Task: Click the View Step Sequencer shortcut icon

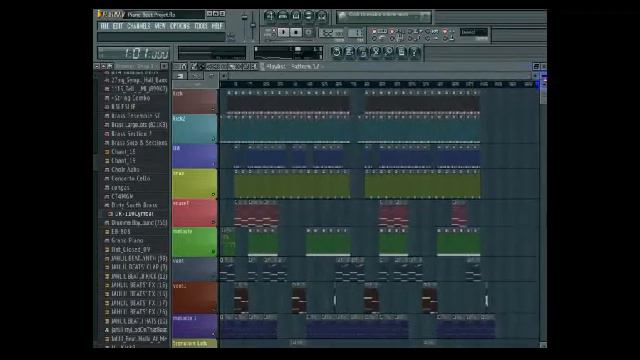Action: click(282, 16)
